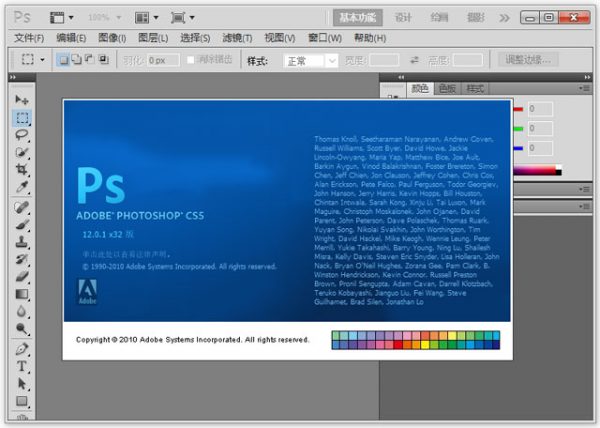Image resolution: width=600 pixels, height=428 pixels.
Task: Expand the tool preset picker arrow
Action: pyautogui.click(x=43, y=60)
